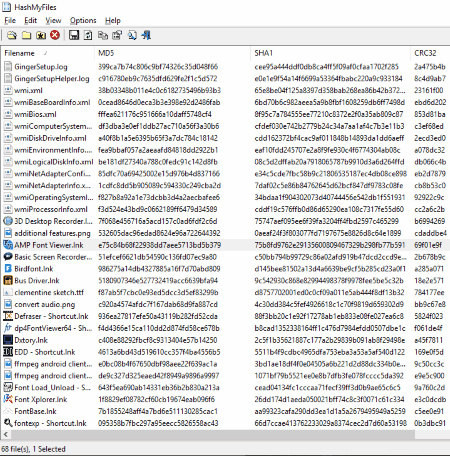Image resolution: width=450 pixels, height=456 pixels.
Task: Select the wmiComputerSystem file row
Action: click(x=225, y=126)
